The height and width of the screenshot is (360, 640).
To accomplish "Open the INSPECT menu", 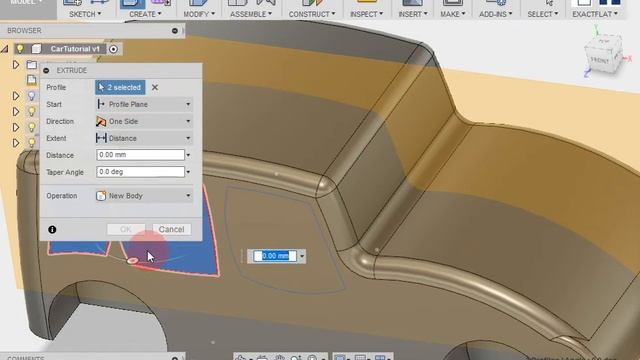I will pyautogui.click(x=366, y=14).
